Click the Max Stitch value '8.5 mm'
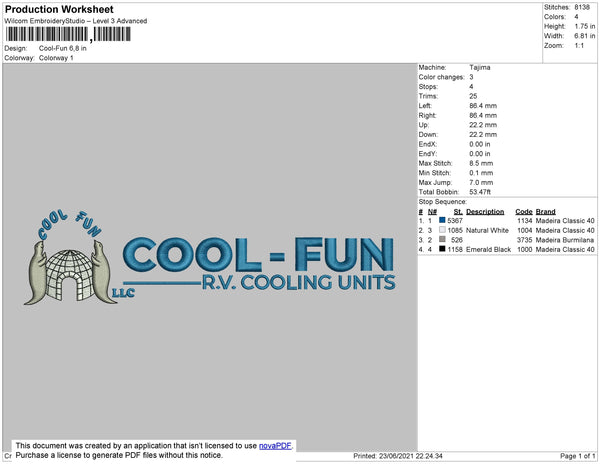The image size is (600, 464). coord(481,163)
